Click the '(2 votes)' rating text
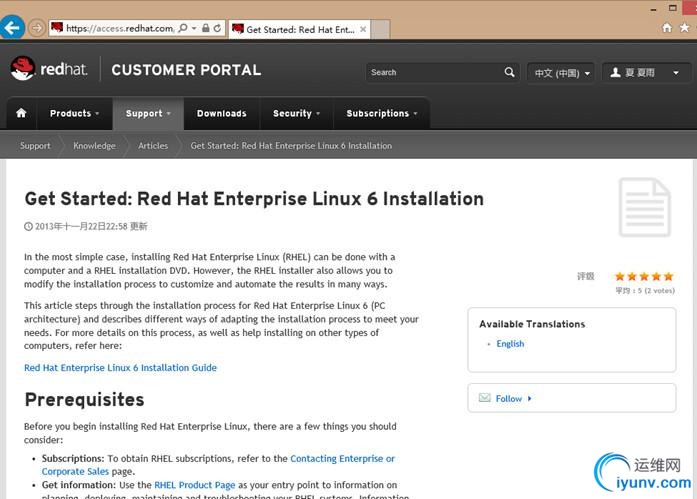 point(660,291)
